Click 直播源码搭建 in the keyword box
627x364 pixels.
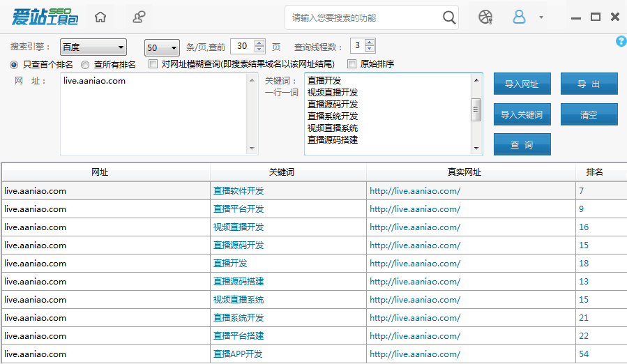point(332,140)
